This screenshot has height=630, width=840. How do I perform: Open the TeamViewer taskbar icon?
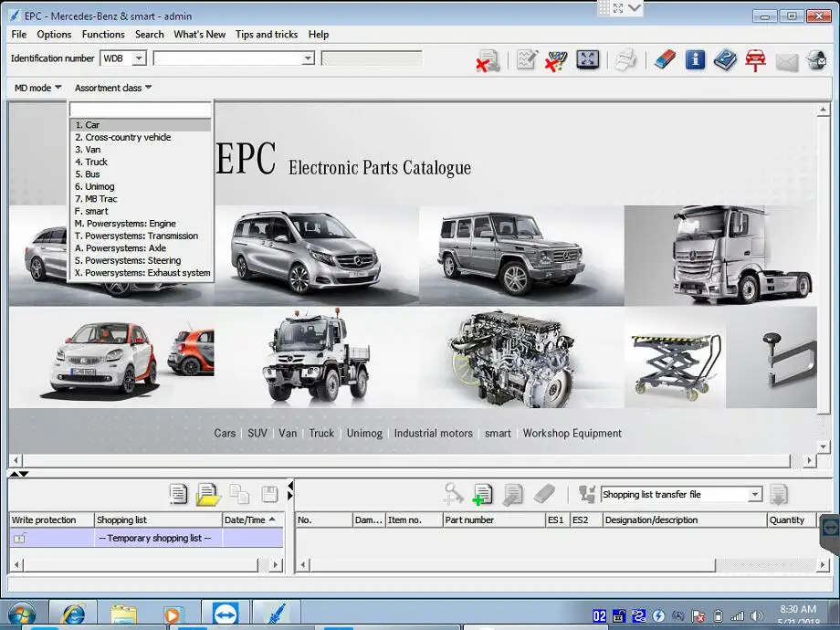pos(225,615)
